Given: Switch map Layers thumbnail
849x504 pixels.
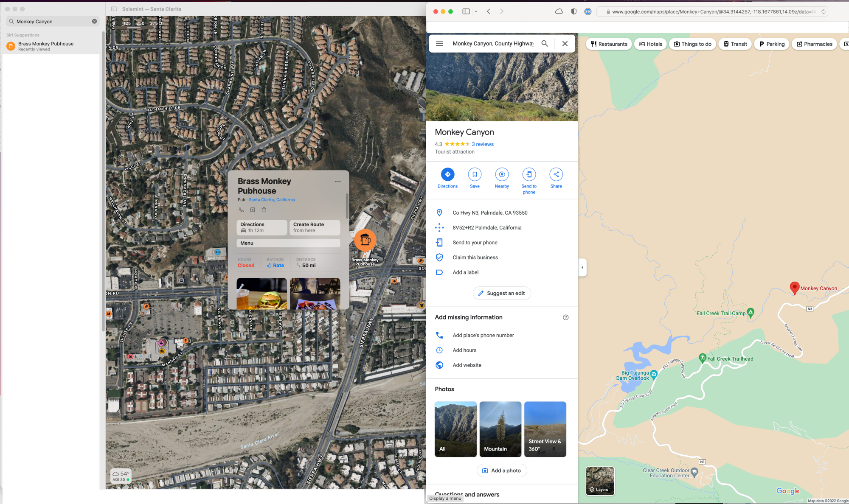Looking at the screenshot, I should point(600,481).
